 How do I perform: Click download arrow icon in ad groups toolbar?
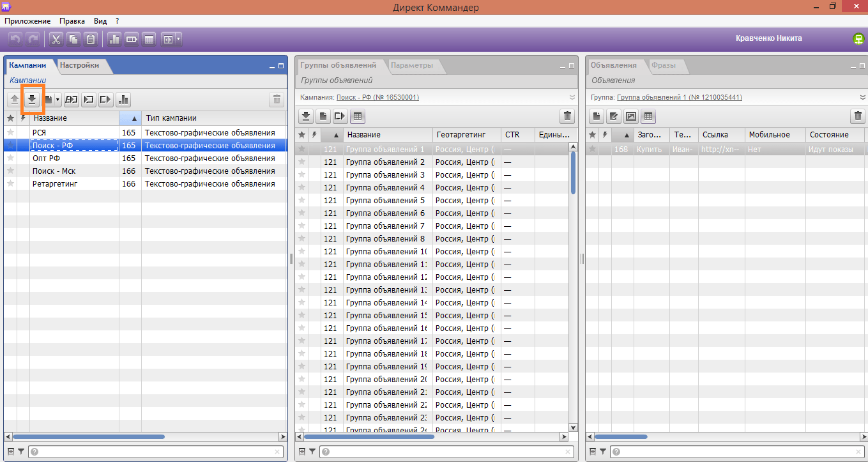(307, 116)
